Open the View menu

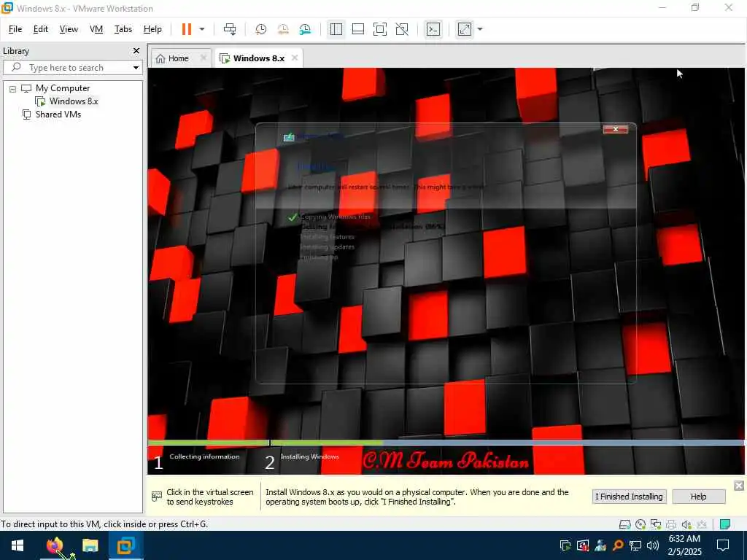[x=69, y=29]
